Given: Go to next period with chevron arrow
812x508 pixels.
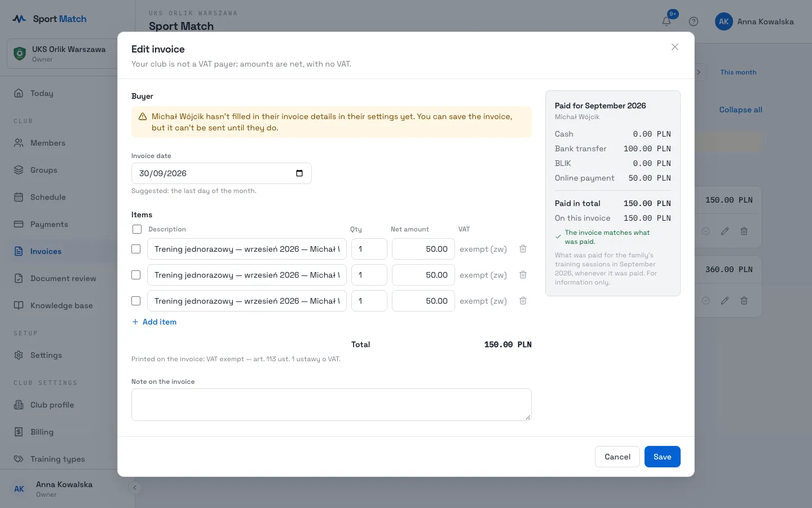Looking at the screenshot, I should click(x=699, y=72).
